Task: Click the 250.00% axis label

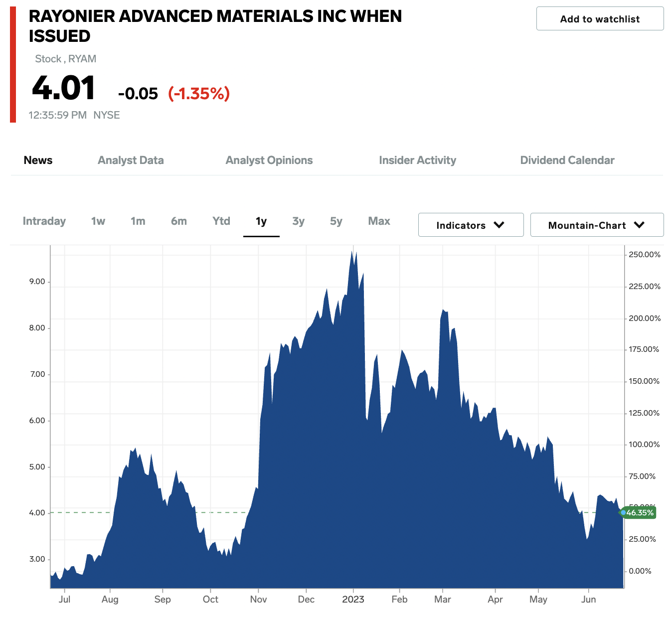Action: click(645, 255)
